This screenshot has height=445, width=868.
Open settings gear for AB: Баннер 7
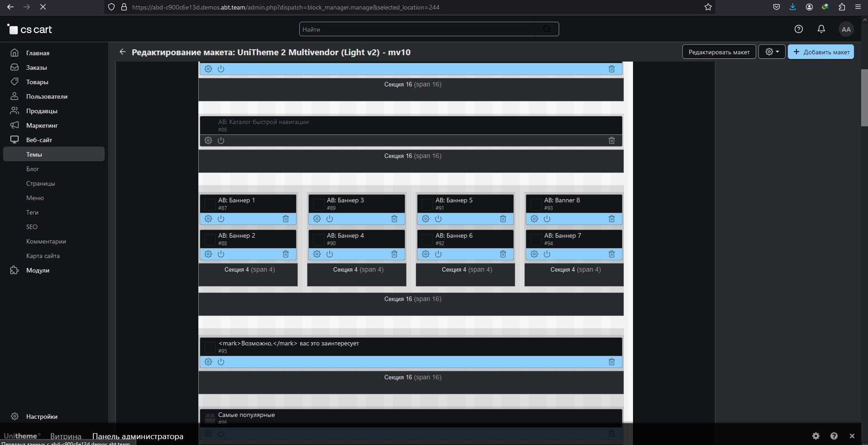click(534, 254)
